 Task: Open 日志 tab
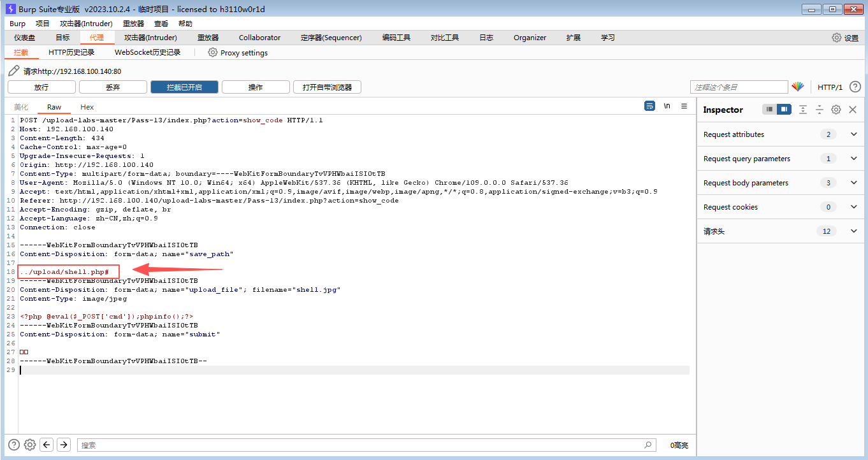point(486,38)
